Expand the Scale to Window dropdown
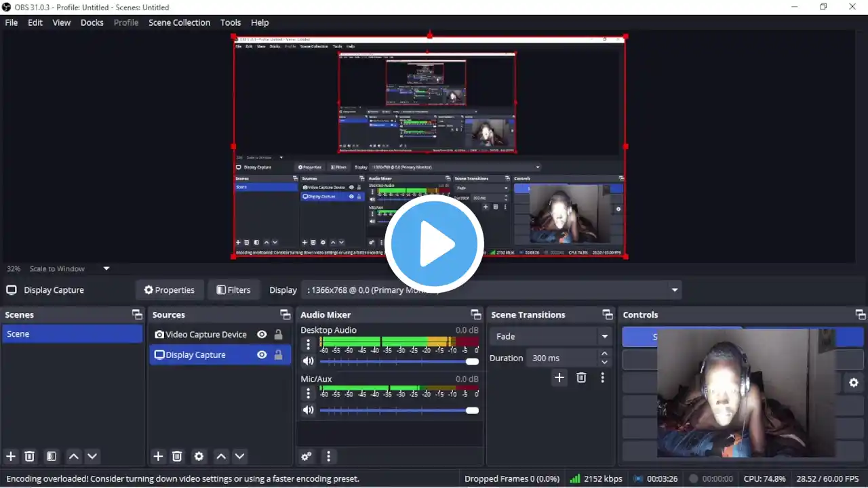This screenshot has width=868, height=488. [x=106, y=268]
